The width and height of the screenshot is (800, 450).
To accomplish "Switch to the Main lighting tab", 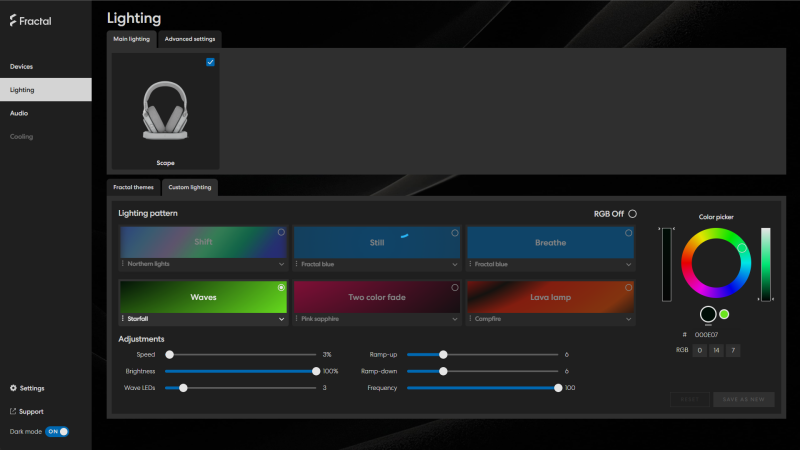I will (x=132, y=39).
